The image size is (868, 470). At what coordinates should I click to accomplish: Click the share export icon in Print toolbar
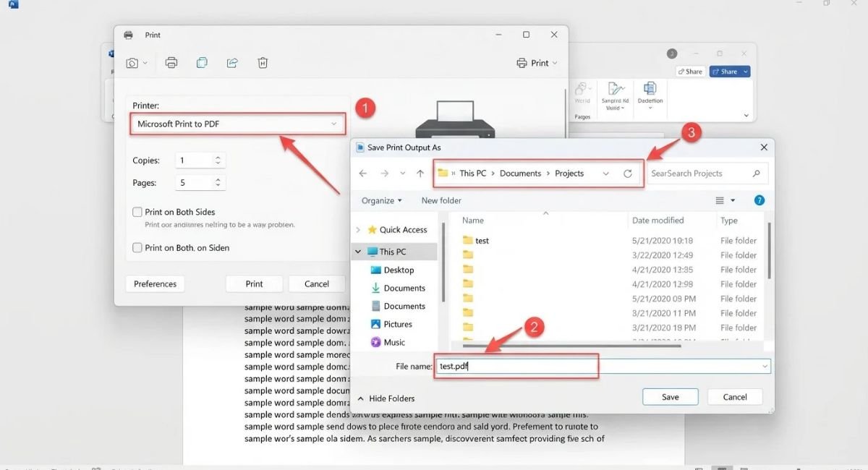click(232, 63)
